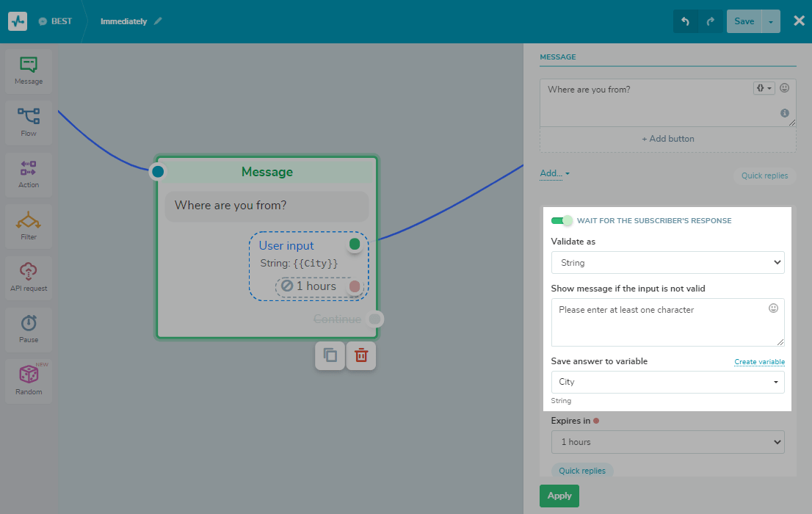812x514 pixels.
Task: Add an API request block
Action: (29, 278)
